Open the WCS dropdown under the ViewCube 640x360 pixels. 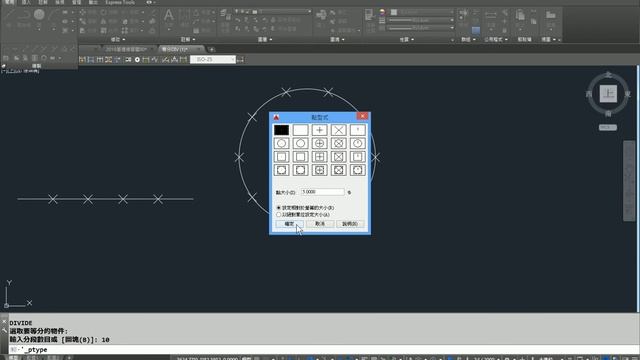[x=608, y=127]
